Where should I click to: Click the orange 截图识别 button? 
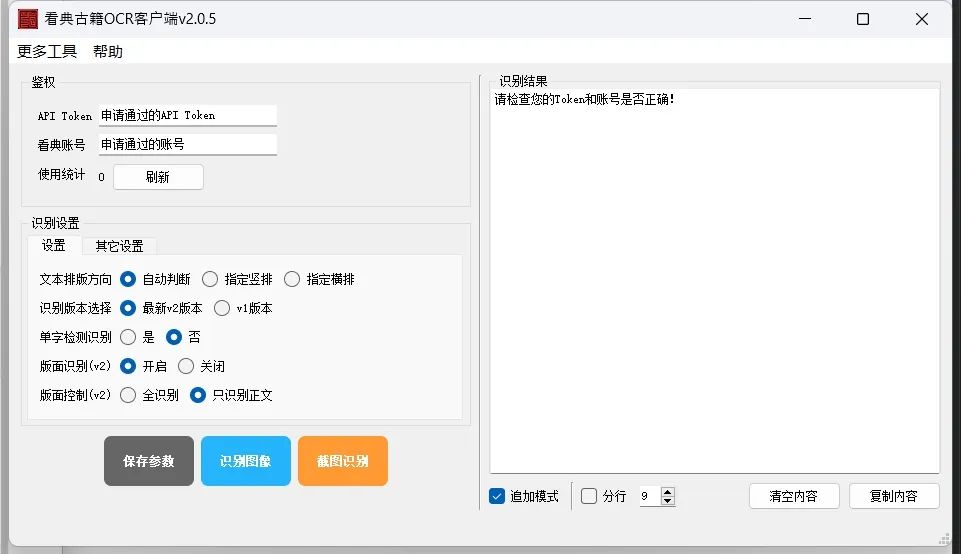point(343,461)
